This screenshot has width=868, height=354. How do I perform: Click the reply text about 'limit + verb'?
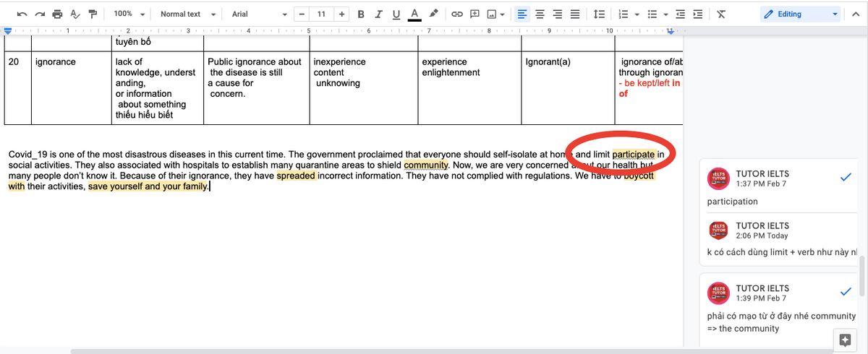pos(782,252)
